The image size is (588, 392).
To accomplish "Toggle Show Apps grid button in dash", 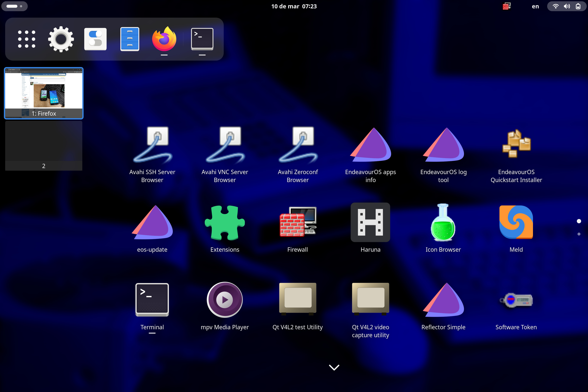I will pos(26,39).
